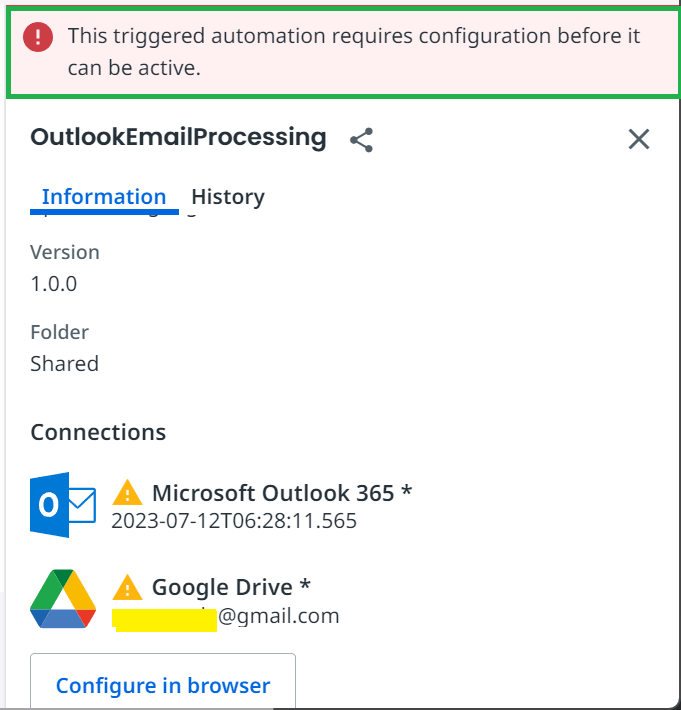Screen dimensions: 681x710
Task: Click the version number 1.0.0
Action: pos(53,284)
